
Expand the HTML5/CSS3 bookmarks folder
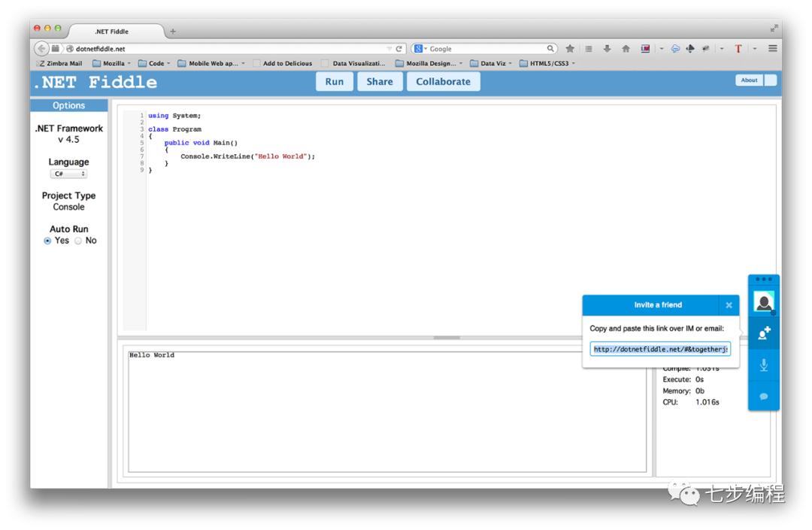547,63
